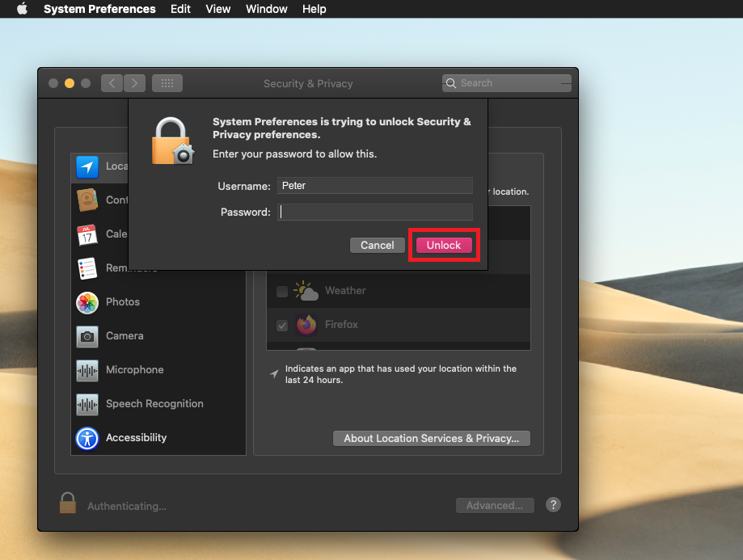Viewport: 743px width, 560px height.
Task: Open the Window menu
Action: [x=266, y=9]
